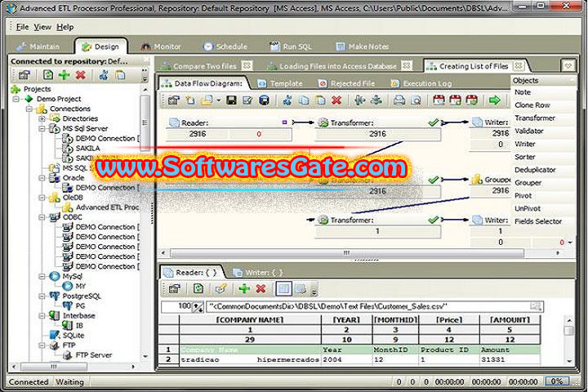This screenshot has width=588, height=392.
Task: Open the Rejected File tab
Action: click(x=347, y=83)
